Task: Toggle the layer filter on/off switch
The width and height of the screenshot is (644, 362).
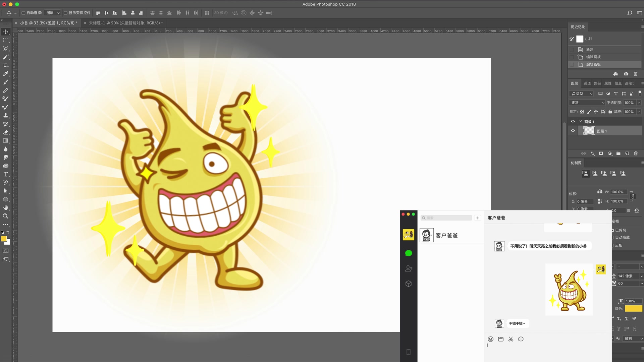Action: [x=640, y=93]
